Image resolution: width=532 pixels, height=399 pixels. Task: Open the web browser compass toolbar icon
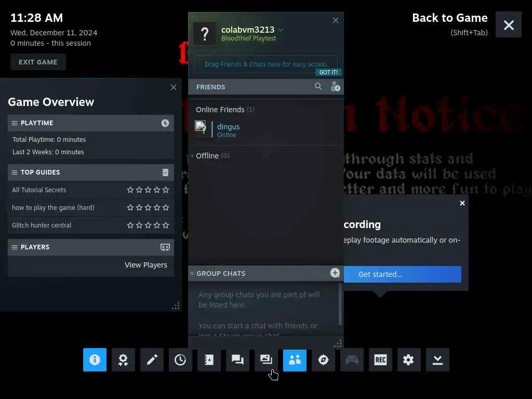pyautogui.click(x=323, y=360)
